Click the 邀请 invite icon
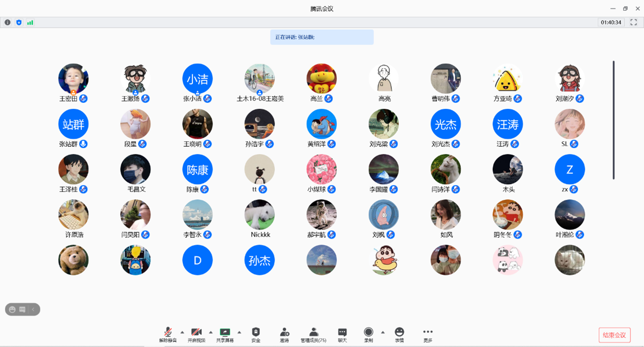 [284, 332]
